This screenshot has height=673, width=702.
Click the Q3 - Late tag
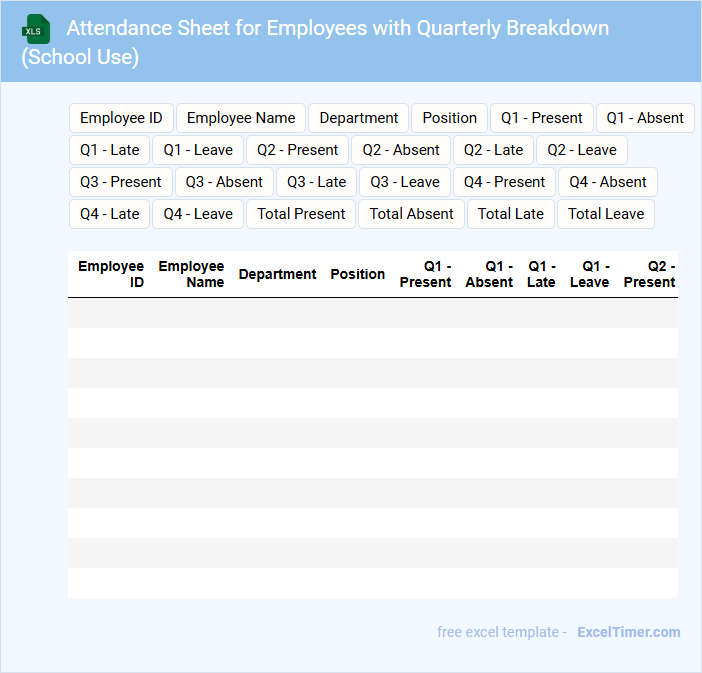tap(316, 182)
